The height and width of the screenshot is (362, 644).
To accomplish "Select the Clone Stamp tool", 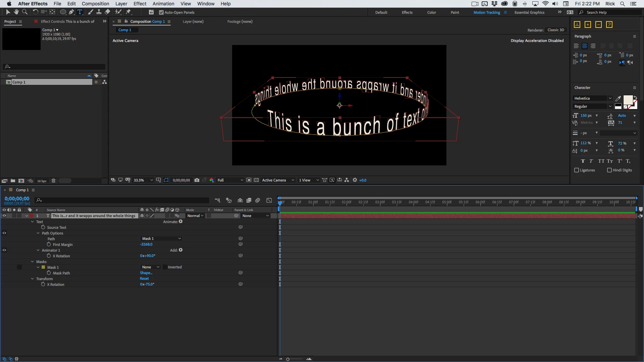I will 99,12.
